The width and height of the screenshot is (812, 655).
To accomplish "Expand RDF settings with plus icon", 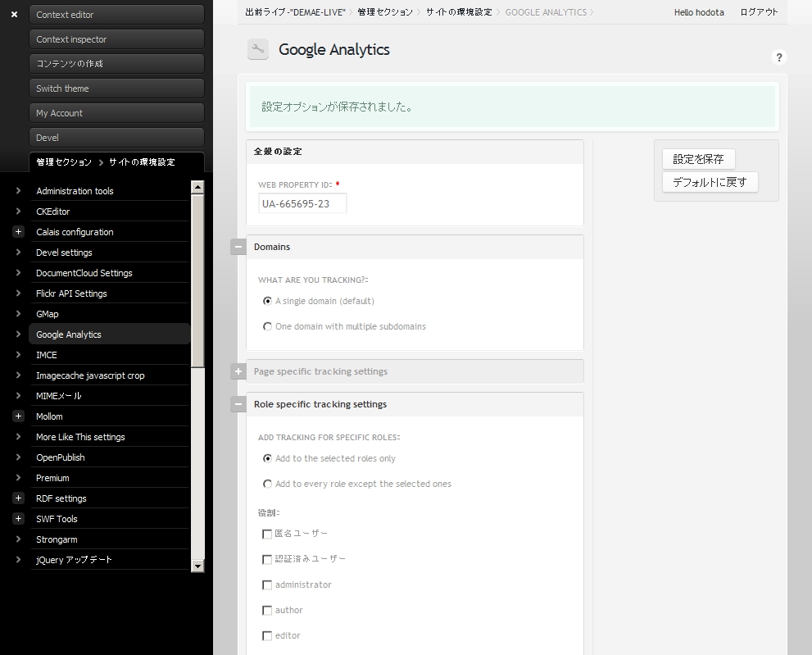I will coord(18,498).
